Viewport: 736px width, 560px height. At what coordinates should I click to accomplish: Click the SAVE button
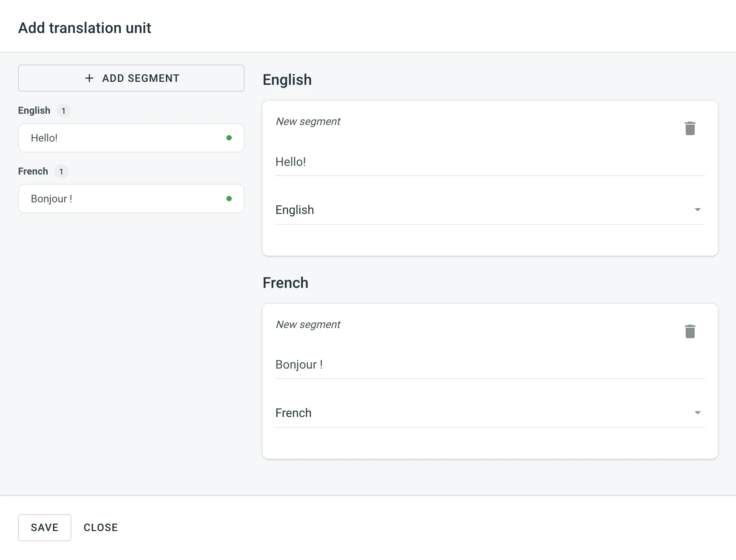point(44,528)
